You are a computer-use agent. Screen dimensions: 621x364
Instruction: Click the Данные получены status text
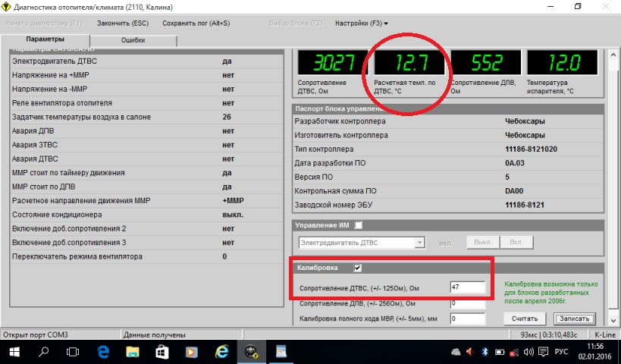click(155, 335)
